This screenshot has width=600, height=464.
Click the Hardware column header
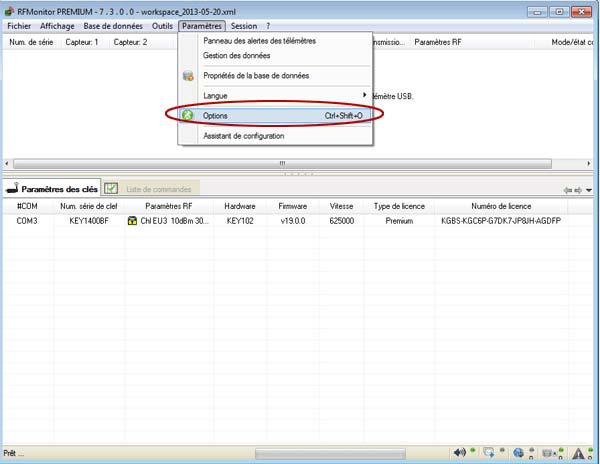pos(240,206)
